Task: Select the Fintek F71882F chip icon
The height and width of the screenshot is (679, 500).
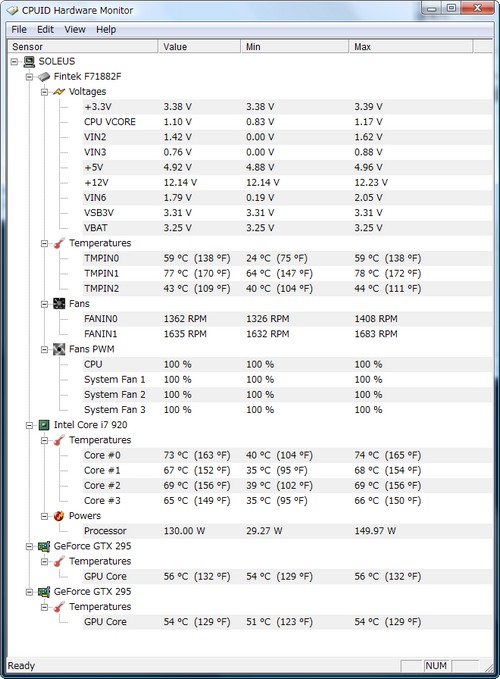Action: (x=44, y=77)
